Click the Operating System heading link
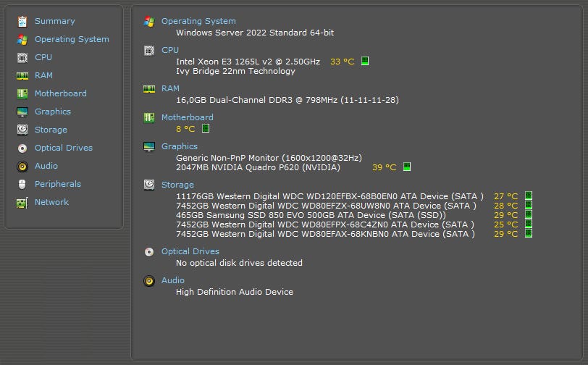 click(x=198, y=21)
